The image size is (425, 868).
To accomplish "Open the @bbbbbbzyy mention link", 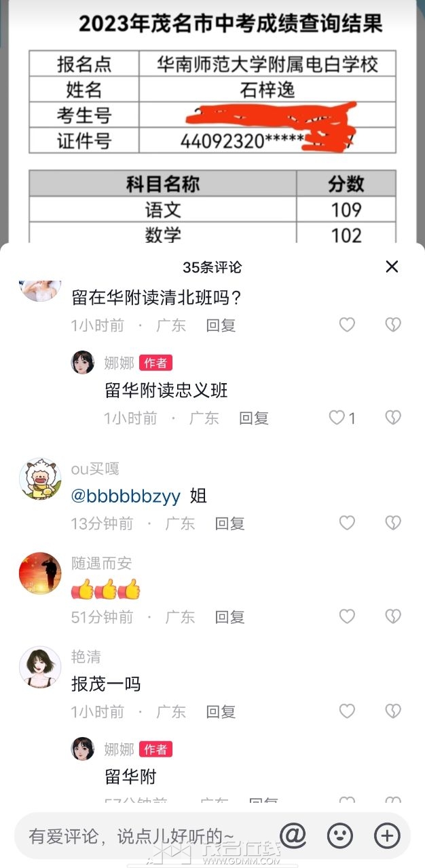I will click(x=126, y=496).
